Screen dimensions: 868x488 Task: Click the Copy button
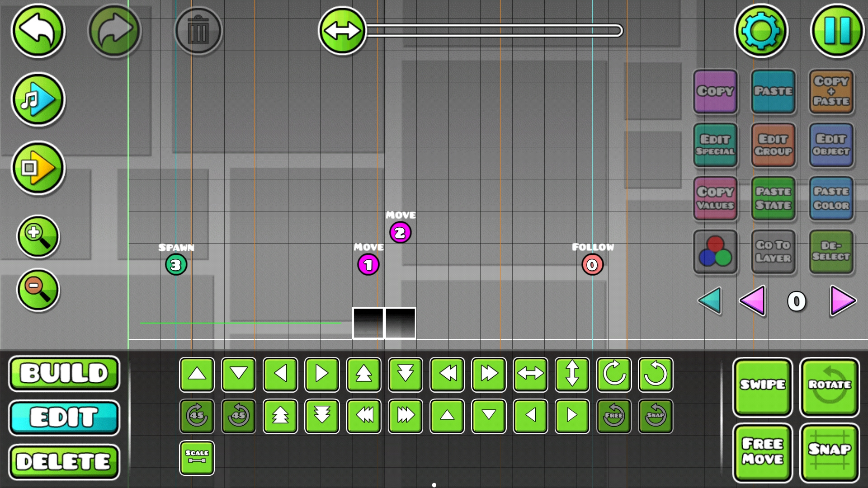point(715,91)
